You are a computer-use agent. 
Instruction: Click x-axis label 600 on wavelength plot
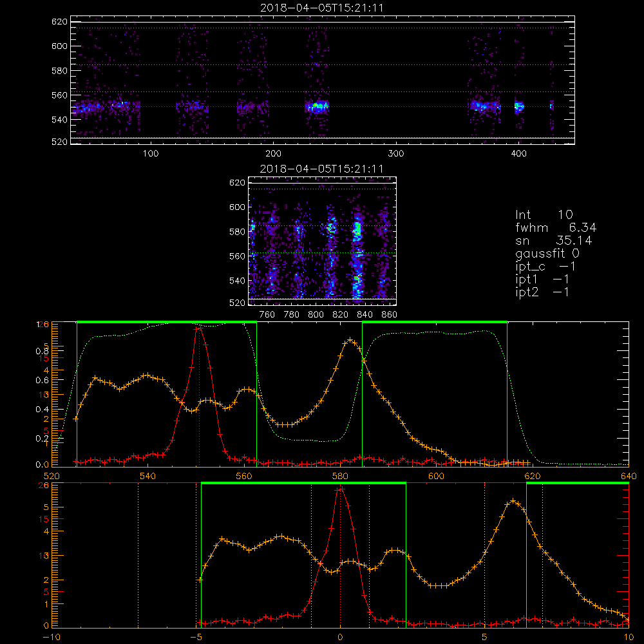(x=436, y=476)
